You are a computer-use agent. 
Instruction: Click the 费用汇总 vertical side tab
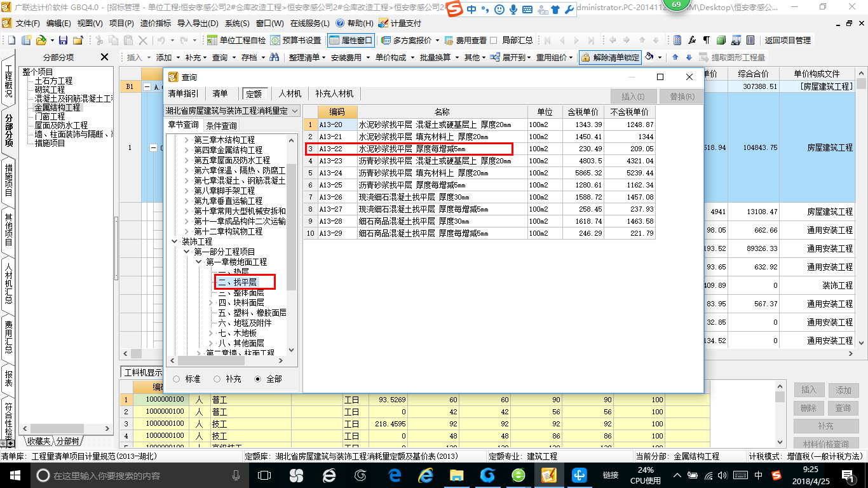pyautogui.click(x=8, y=337)
